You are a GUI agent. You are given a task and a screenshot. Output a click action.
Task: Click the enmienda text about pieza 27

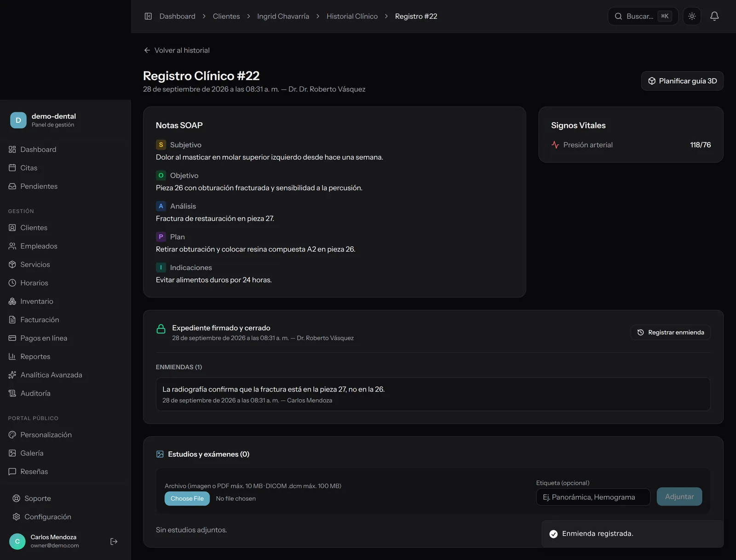274,389
